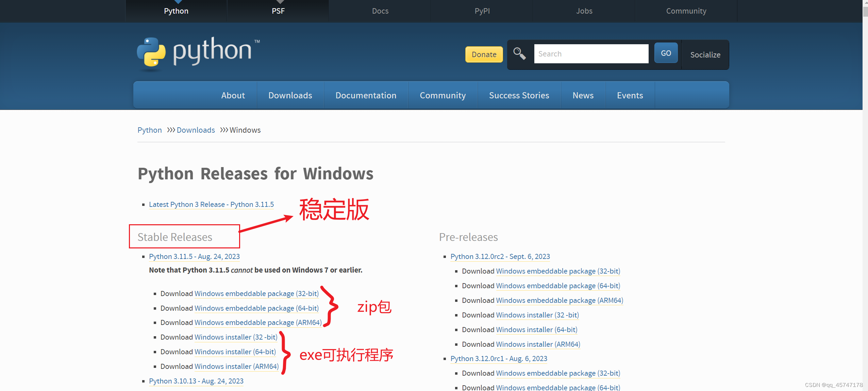
Task: Open the Docs section
Action: [x=380, y=11]
